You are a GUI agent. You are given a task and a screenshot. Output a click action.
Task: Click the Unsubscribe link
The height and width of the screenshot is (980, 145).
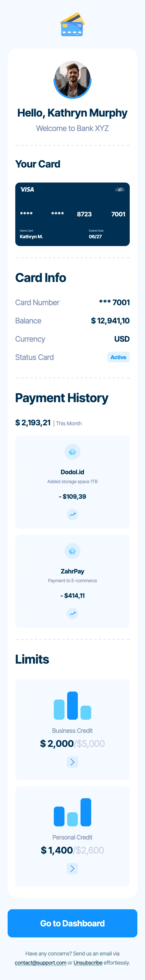[x=88, y=963]
